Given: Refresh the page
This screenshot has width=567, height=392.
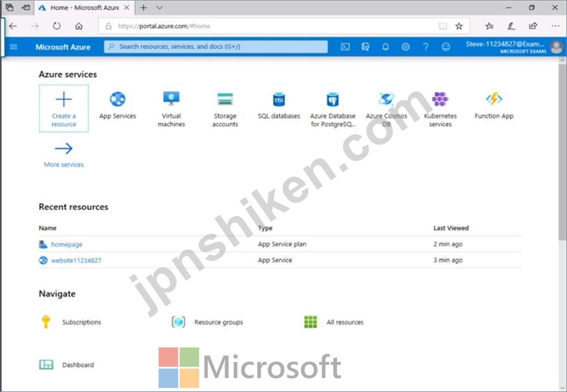Looking at the screenshot, I should pyautogui.click(x=57, y=26).
